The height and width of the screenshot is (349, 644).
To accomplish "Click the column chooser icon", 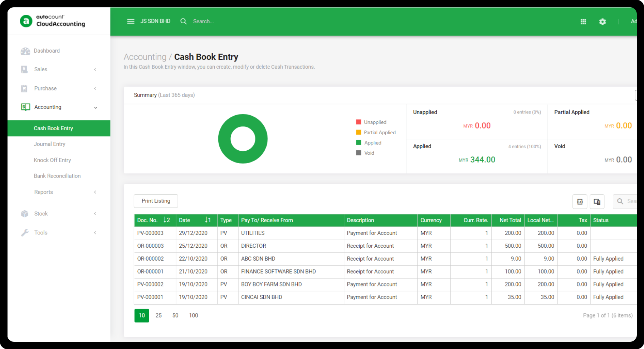I will click(597, 202).
